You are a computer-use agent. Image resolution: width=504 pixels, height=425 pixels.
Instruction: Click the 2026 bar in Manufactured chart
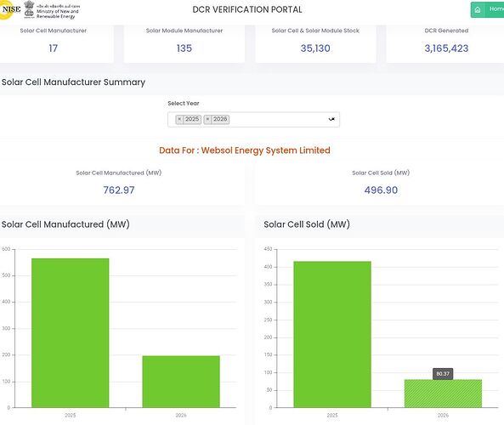click(x=181, y=382)
